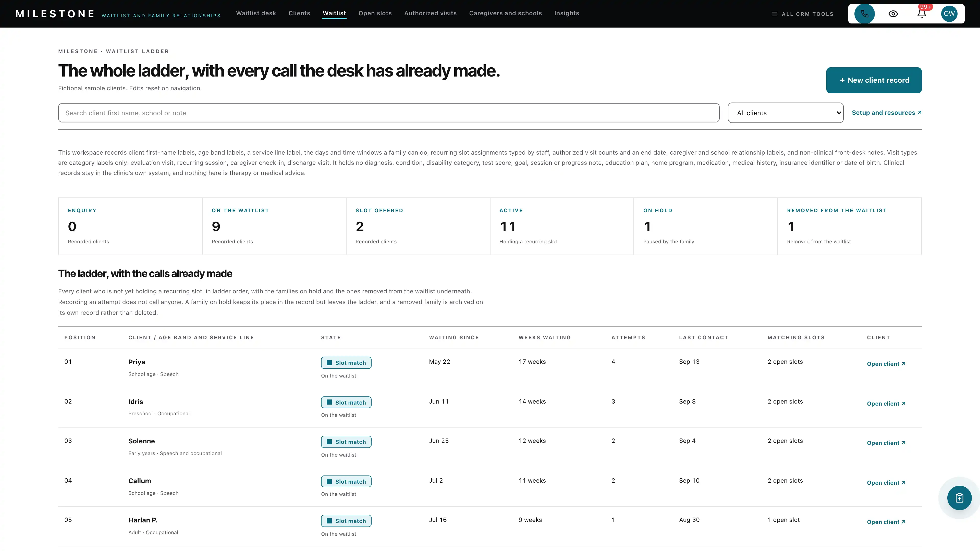Open client link for Priya
Viewport: 980px width, 551px height.
[x=886, y=364]
